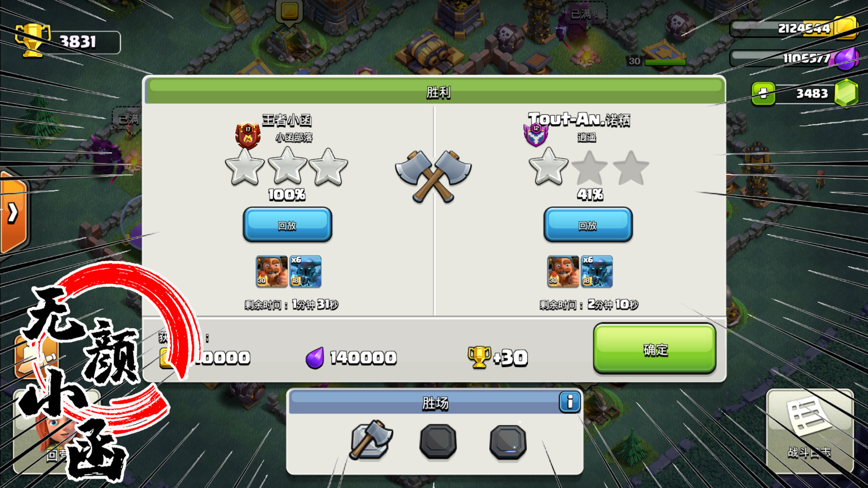Watch 王者小函's attack replay (回放)
The image size is (868, 488).
pos(287,225)
